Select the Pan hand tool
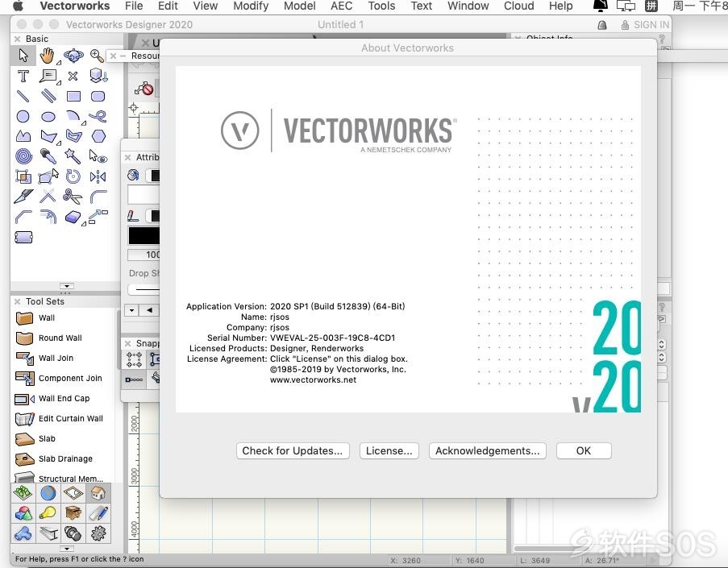 (x=48, y=56)
